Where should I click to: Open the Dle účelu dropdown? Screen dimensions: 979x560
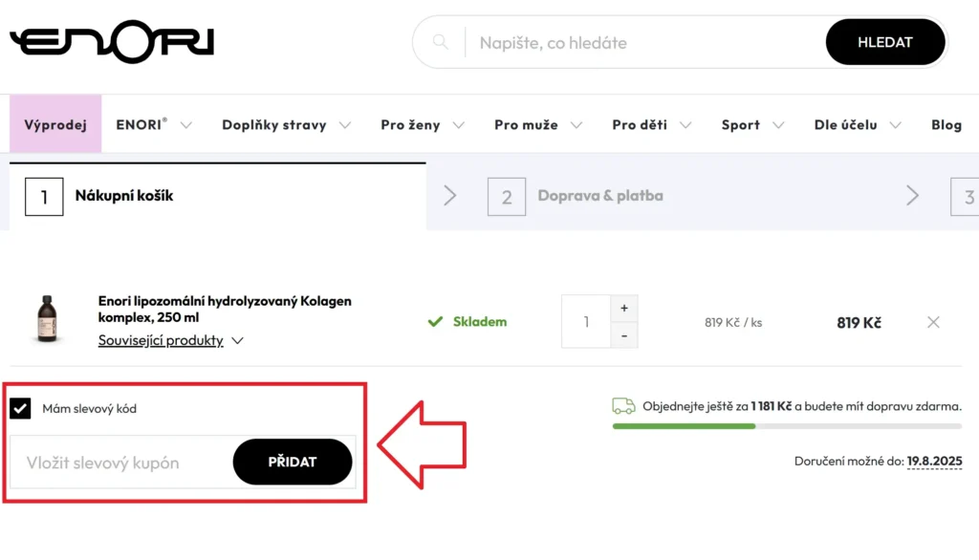[858, 125]
